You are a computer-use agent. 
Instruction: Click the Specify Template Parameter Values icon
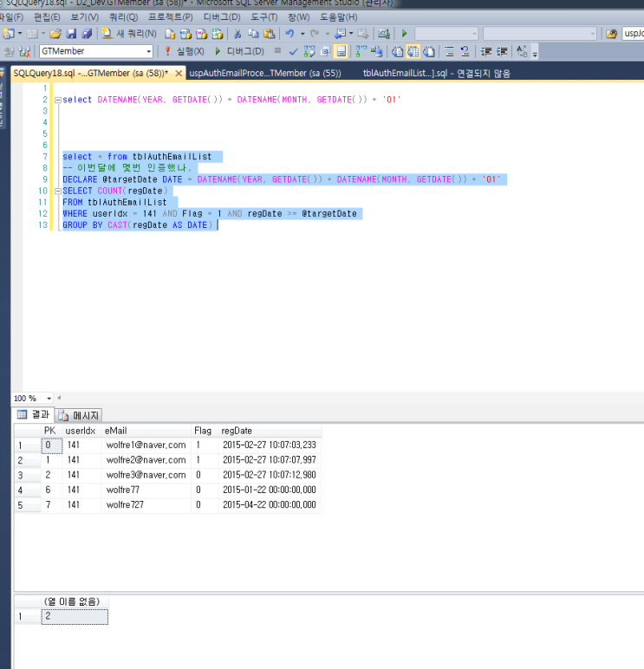click(x=522, y=52)
